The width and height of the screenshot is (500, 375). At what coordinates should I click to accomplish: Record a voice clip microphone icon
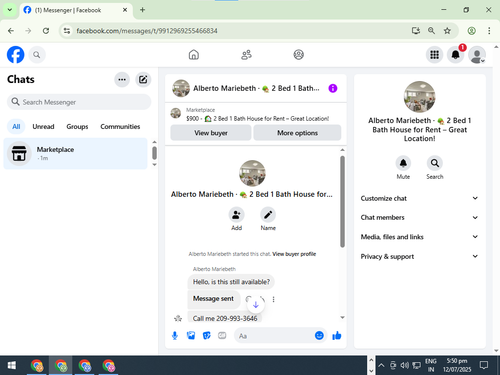(x=175, y=336)
